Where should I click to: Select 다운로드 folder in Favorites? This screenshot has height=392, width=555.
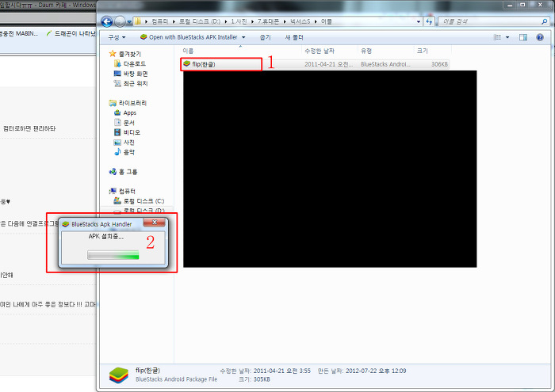(x=134, y=63)
